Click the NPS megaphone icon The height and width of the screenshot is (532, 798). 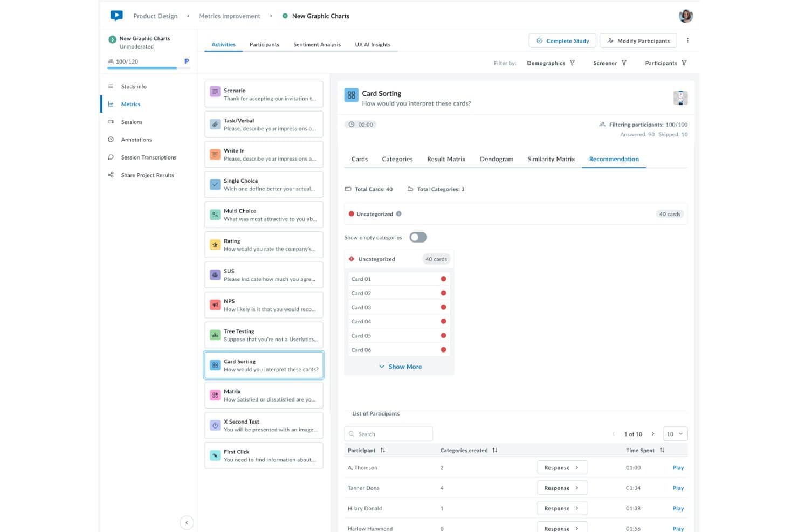(215, 305)
